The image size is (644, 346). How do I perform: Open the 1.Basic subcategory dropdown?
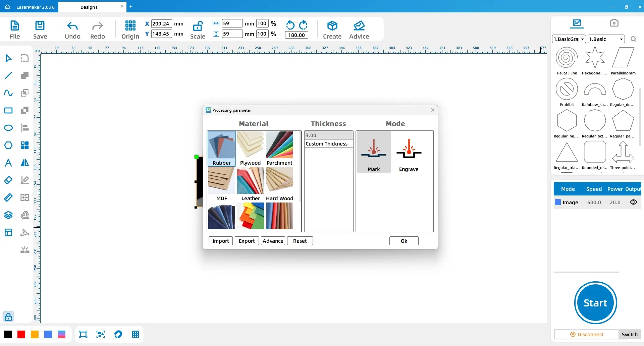click(x=606, y=39)
